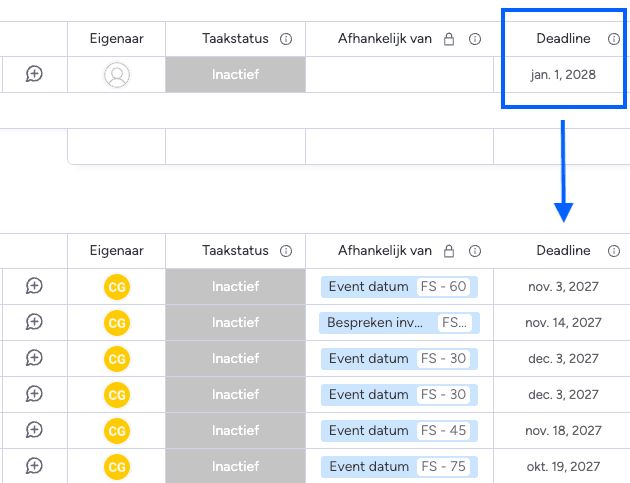This screenshot has width=630, height=483.
Task: Click info icon beside lower Deadline header
Action: pyautogui.click(x=614, y=251)
